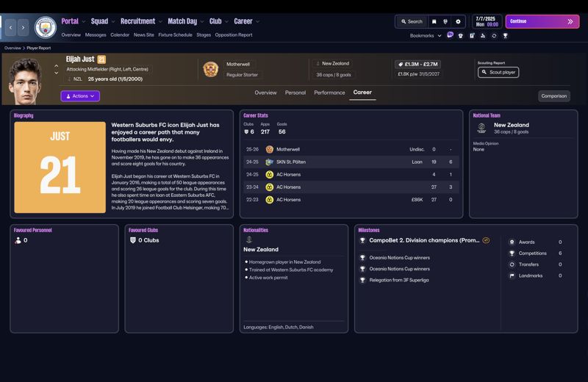Switch to the Performance tab
This screenshot has width=588, height=382.
coord(329,93)
